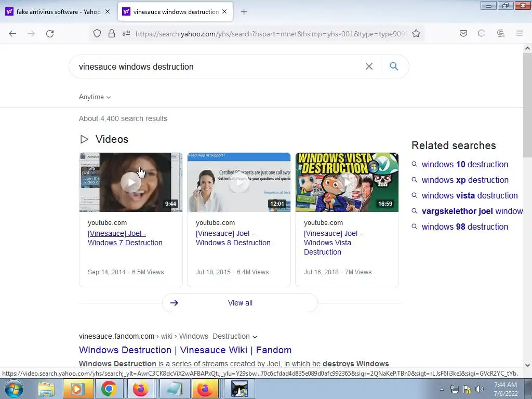Viewport: 532px width, 399px height.
Task: Open Windows Start menu
Action: (x=14, y=389)
